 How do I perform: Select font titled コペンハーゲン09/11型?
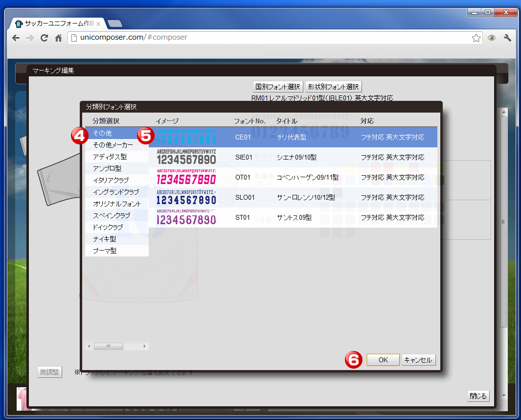pos(308,177)
